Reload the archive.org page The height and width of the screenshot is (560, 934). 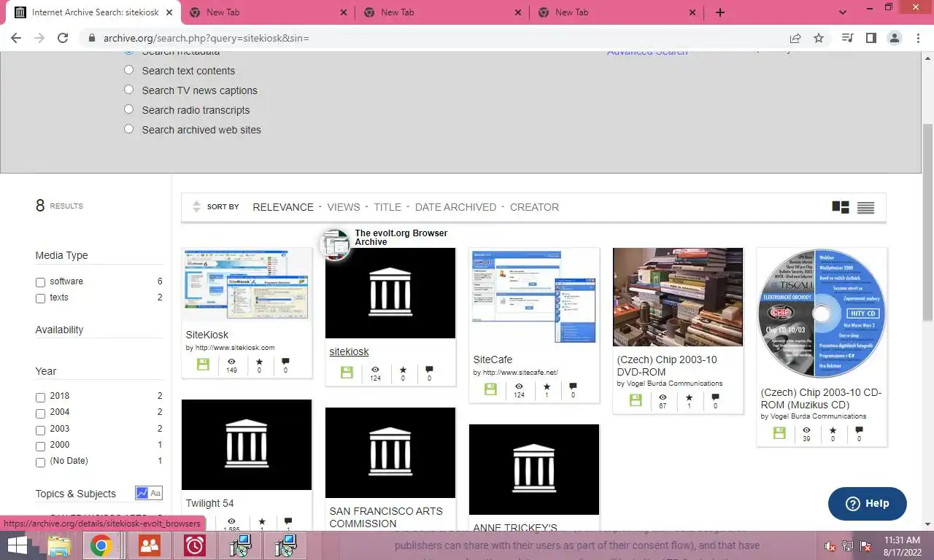pyautogui.click(x=63, y=38)
